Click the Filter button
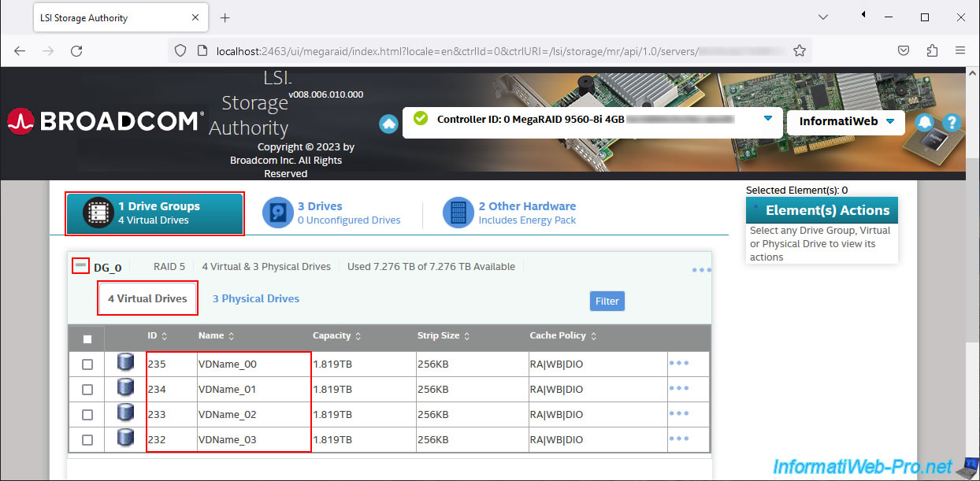The width and height of the screenshot is (980, 481). [x=607, y=301]
